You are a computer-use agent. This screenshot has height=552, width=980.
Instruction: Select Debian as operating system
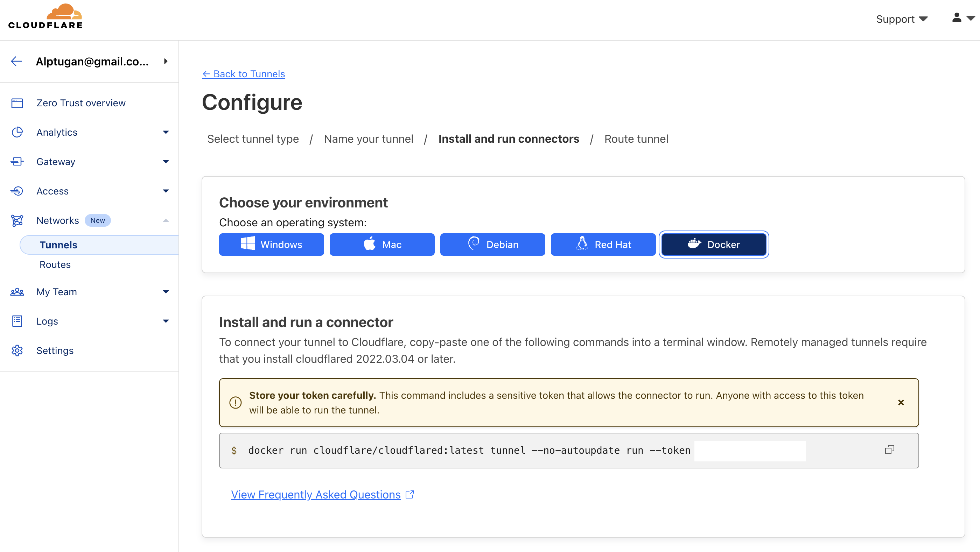coord(492,245)
